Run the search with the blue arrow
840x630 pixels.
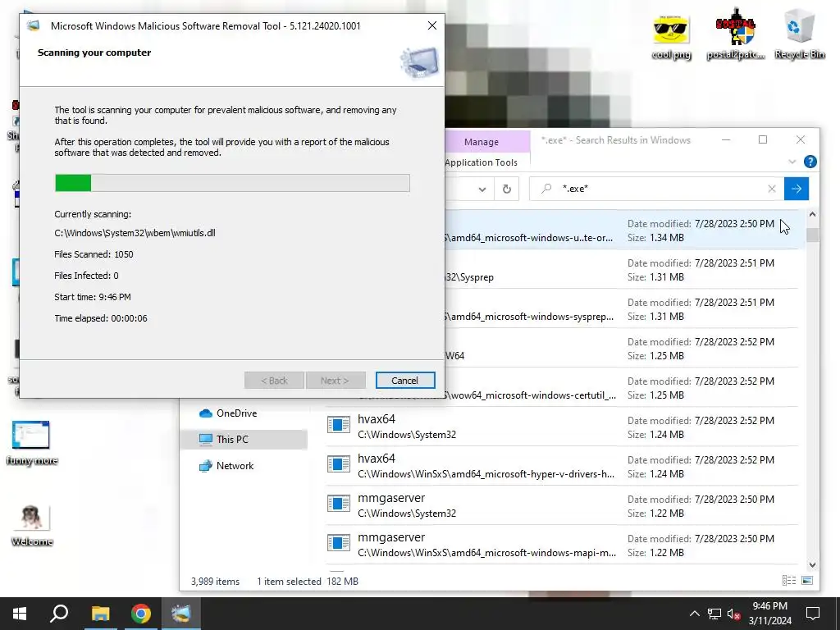796,189
